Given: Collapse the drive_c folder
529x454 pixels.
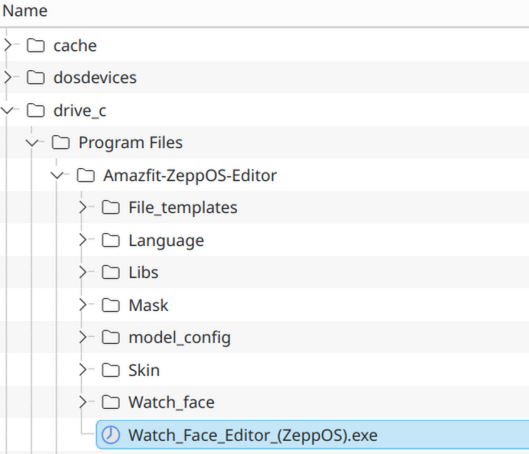Looking at the screenshot, I should [7, 110].
